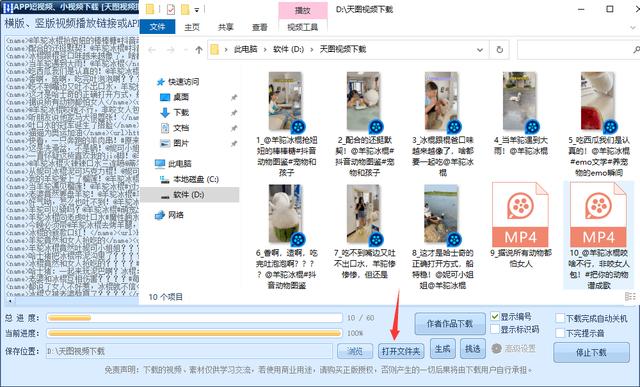Open the 视频工具 ribbon tab

302,27
